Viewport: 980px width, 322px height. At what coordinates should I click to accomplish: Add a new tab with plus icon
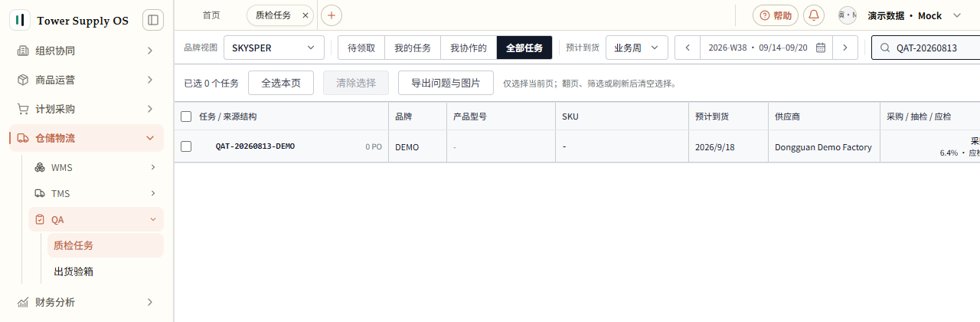tap(332, 15)
